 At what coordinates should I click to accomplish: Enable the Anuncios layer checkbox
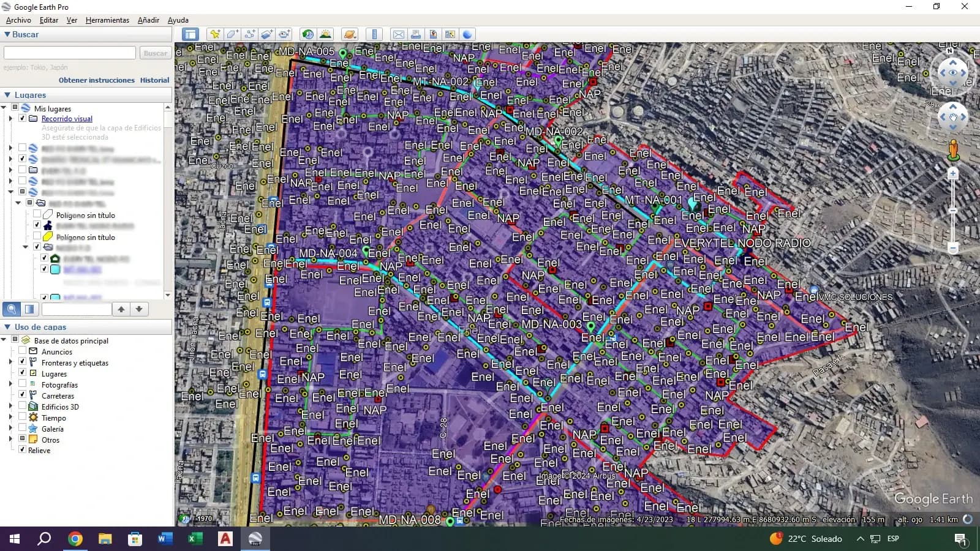(23, 351)
